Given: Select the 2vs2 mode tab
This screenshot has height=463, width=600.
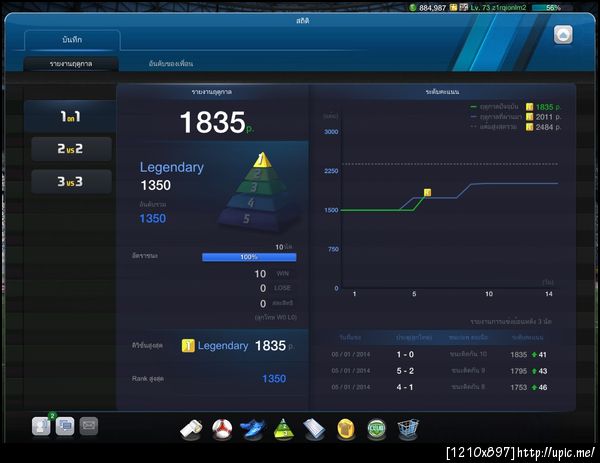Looking at the screenshot, I should tap(71, 149).
